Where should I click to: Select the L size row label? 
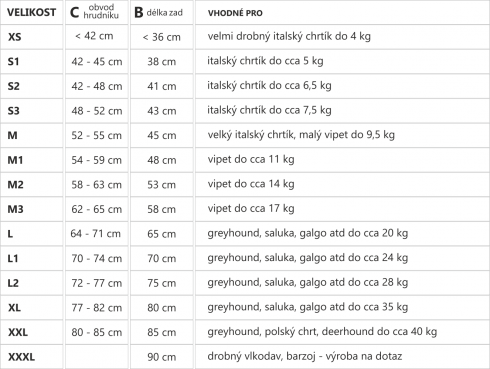(x=10, y=234)
